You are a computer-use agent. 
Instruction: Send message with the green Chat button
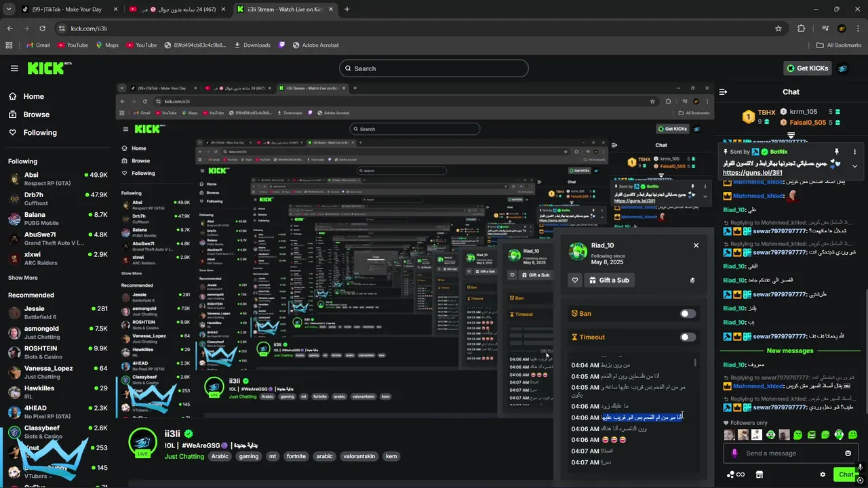point(846,474)
